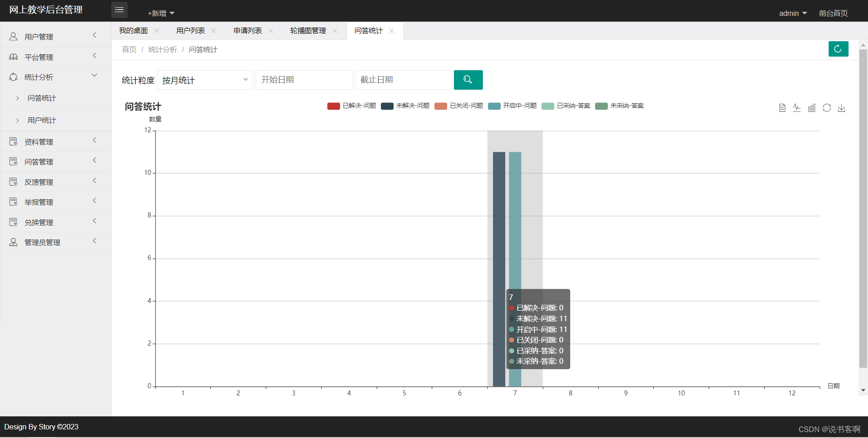Click the dark 未解决-问题 bar for month 7
The height and width of the screenshot is (438, 868).
point(499,269)
